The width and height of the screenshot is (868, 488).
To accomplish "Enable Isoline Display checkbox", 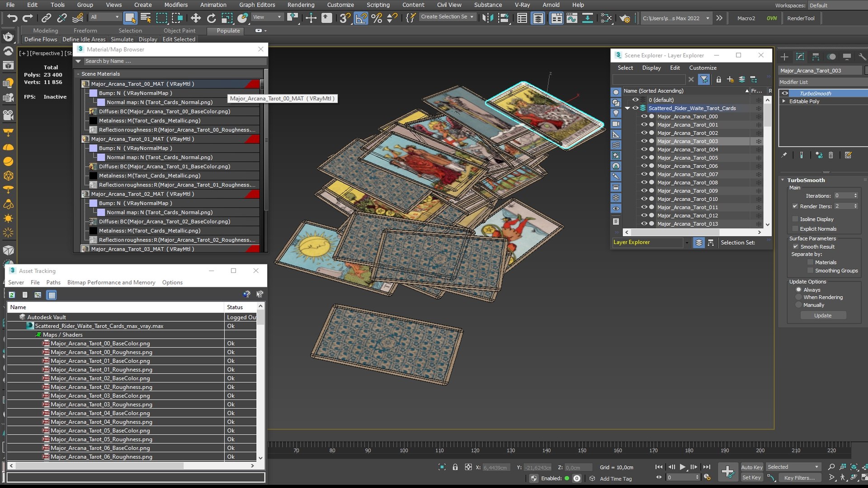I will (795, 219).
